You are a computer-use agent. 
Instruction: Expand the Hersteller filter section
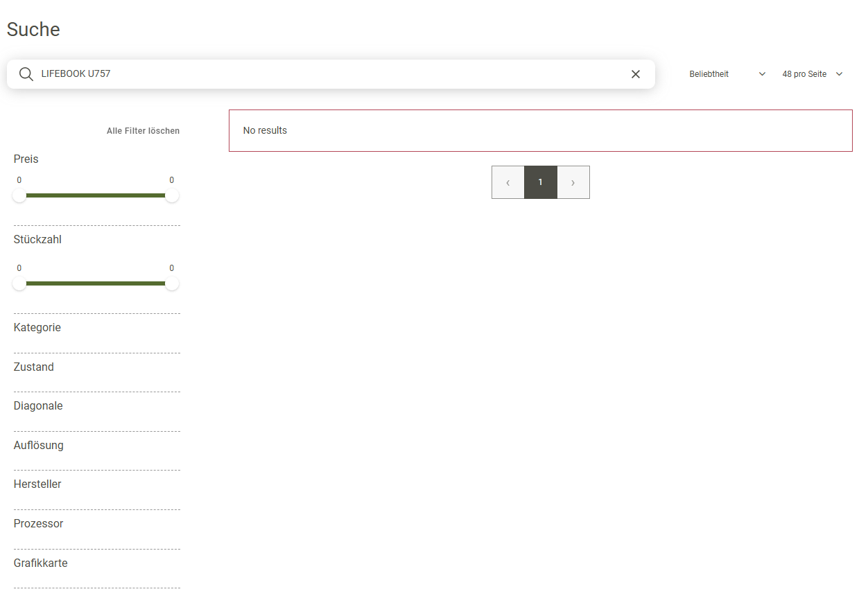click(37, 484)
